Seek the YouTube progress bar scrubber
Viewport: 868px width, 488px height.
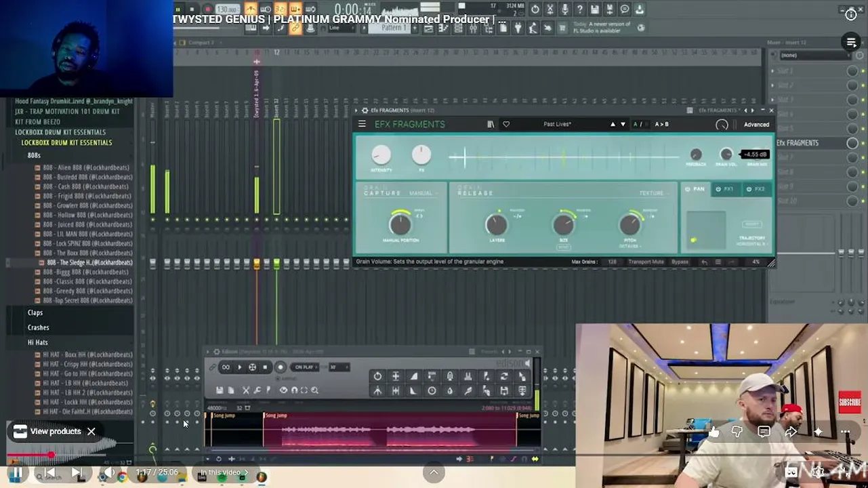(x=51, y=455)
